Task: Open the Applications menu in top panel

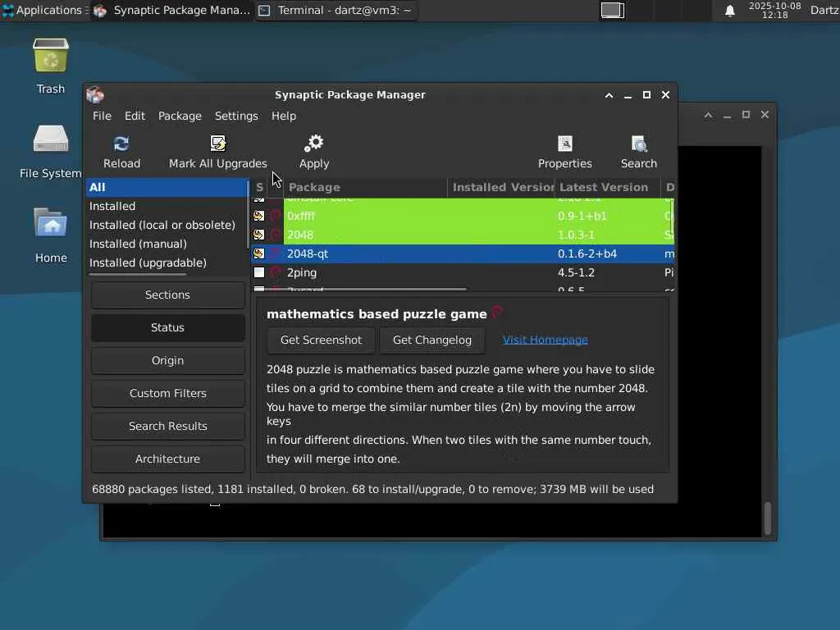Action: [44, 10]
